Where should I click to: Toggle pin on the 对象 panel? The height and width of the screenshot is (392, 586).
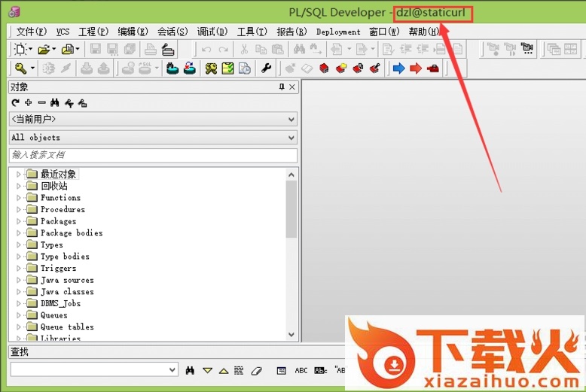click(282, 87)
